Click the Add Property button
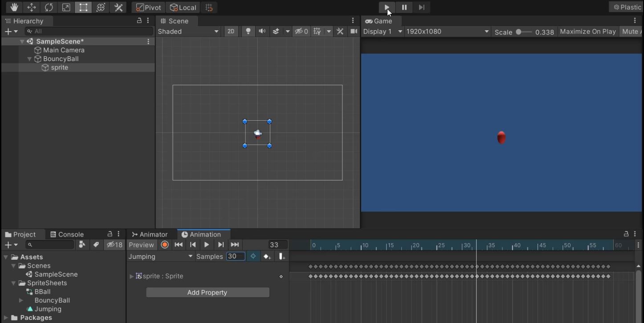 tap(208, 292)
